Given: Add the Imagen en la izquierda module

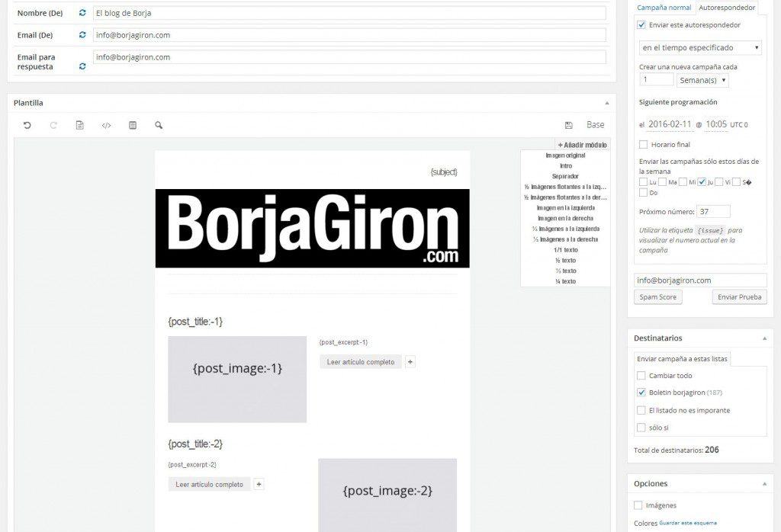Looking at the screenshot, I should point(565,207).
